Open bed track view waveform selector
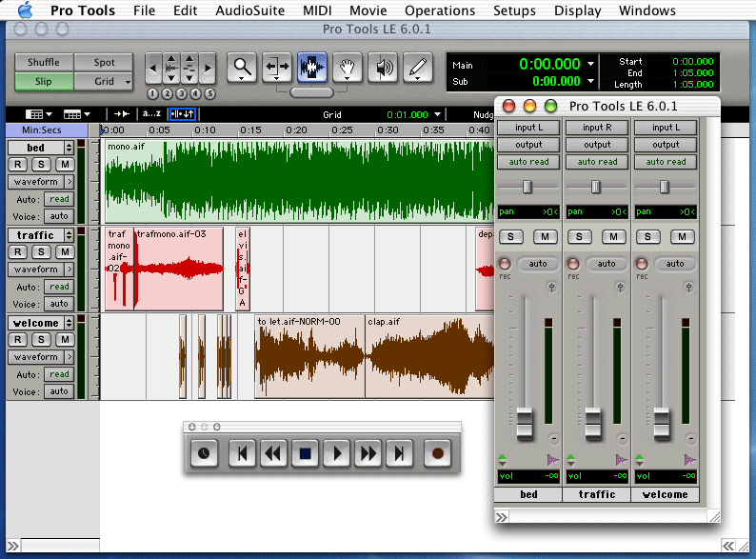 [x=41, y=182]
